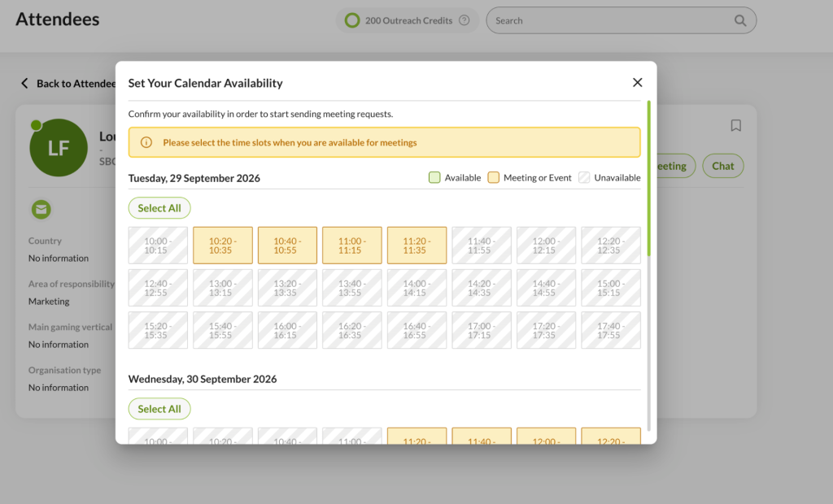Click the Meeting or Event legend swatch
Viewport: 833px width, 504px height.
(x=494, y=177)
